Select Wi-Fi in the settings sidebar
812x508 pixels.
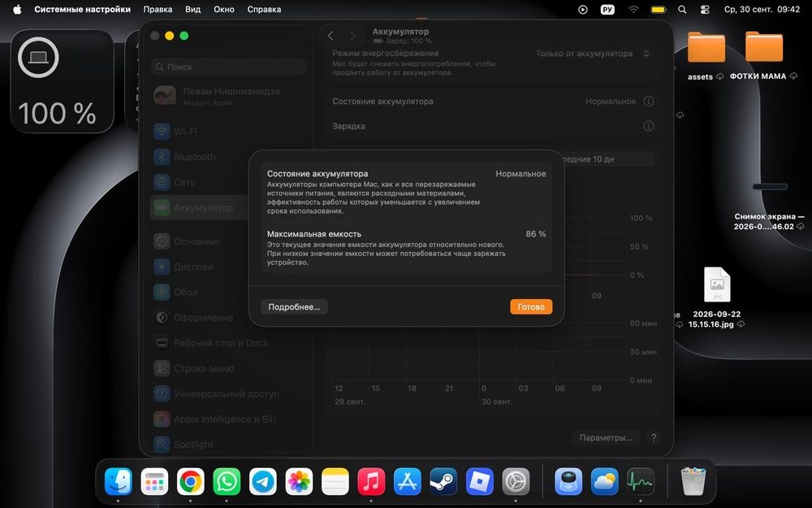pos(228,132)
